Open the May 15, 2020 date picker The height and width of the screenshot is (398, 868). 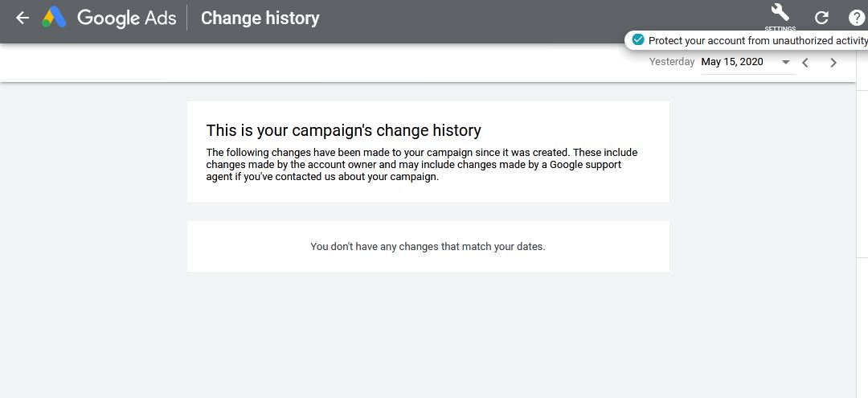[x=732, y=62]
